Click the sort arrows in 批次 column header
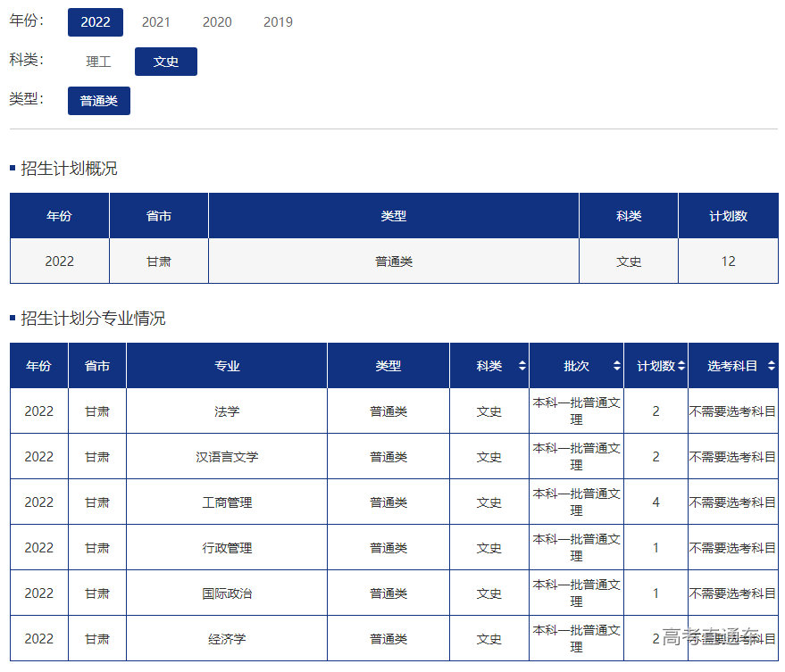The width and height of the screenshot is (785, 672). (616, 366)
